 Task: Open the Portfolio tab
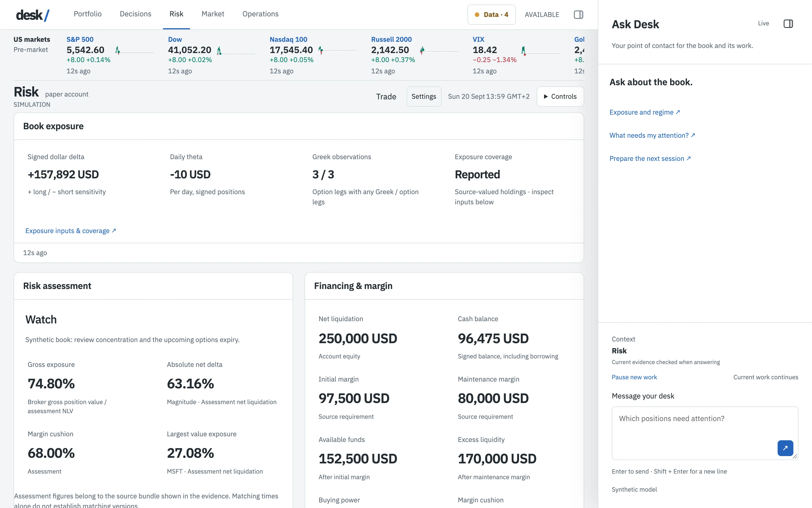tap(88, 14)
